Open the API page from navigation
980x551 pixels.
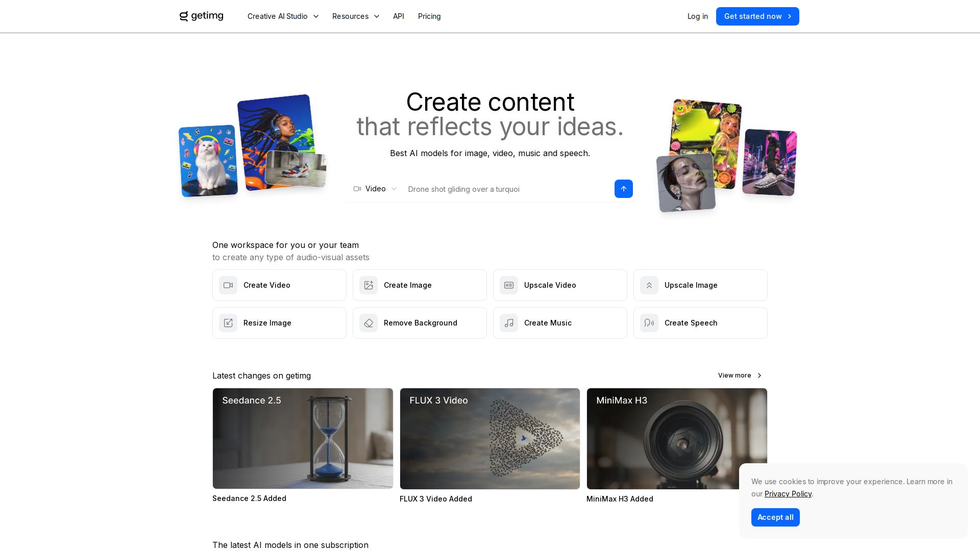click(x=399, y=16)
